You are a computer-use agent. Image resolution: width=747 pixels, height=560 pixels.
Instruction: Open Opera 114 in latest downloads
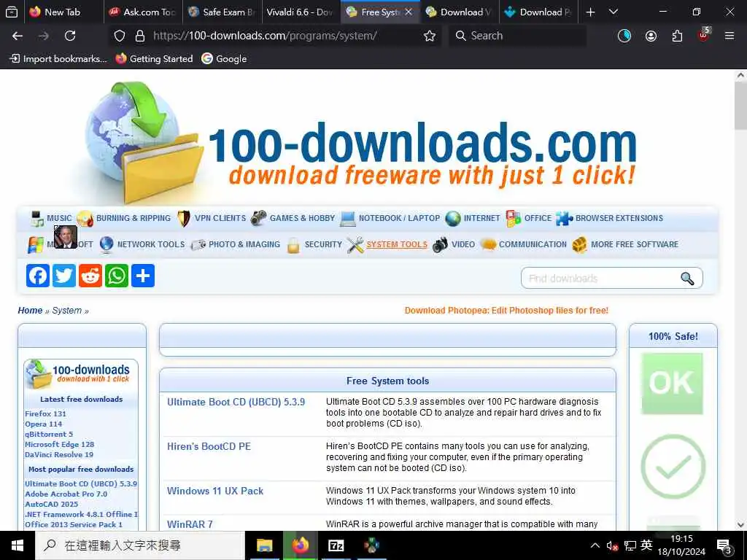pyautogui.click(x=43, y=424)
